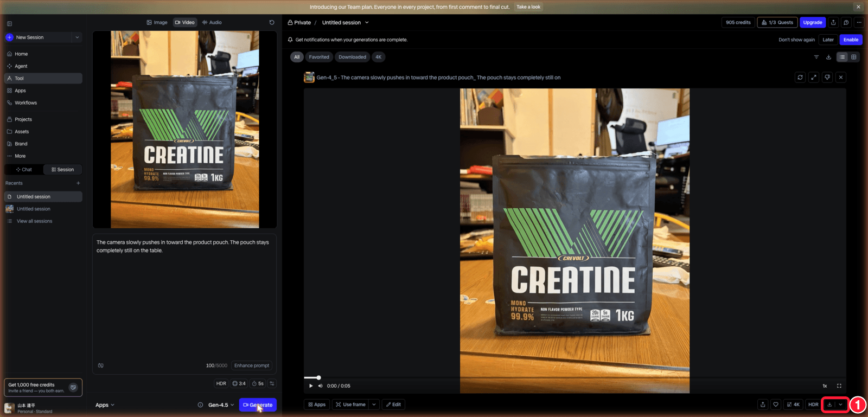Reset the prompt panel with the undo icon
Screen dimensions: 868x417
(x=272, y=22)
